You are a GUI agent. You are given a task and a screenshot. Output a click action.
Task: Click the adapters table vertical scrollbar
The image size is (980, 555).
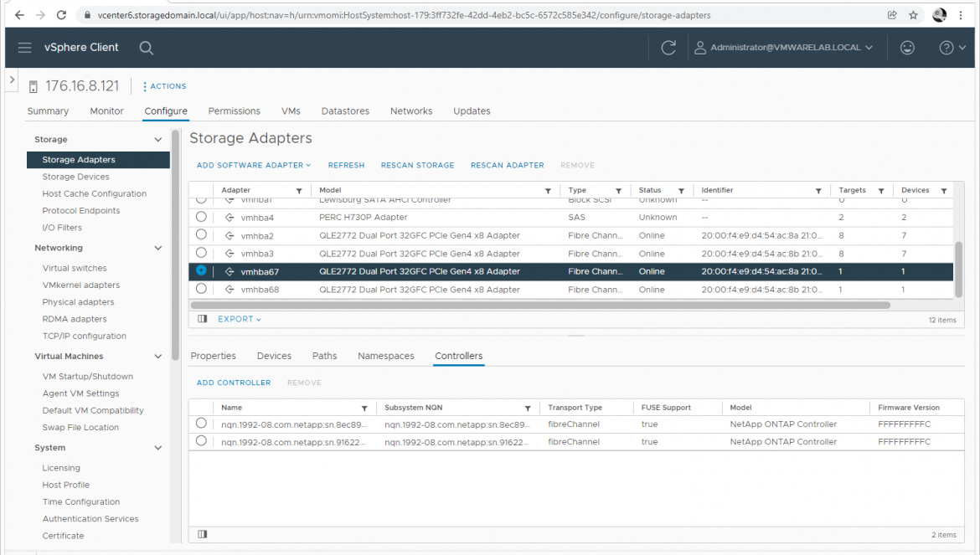tap(958, 269)
